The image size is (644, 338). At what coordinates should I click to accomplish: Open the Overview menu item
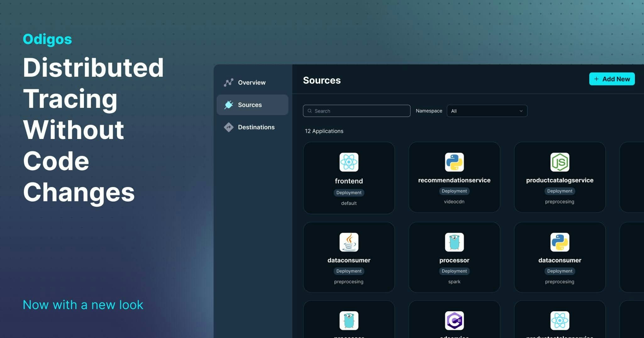253,82
